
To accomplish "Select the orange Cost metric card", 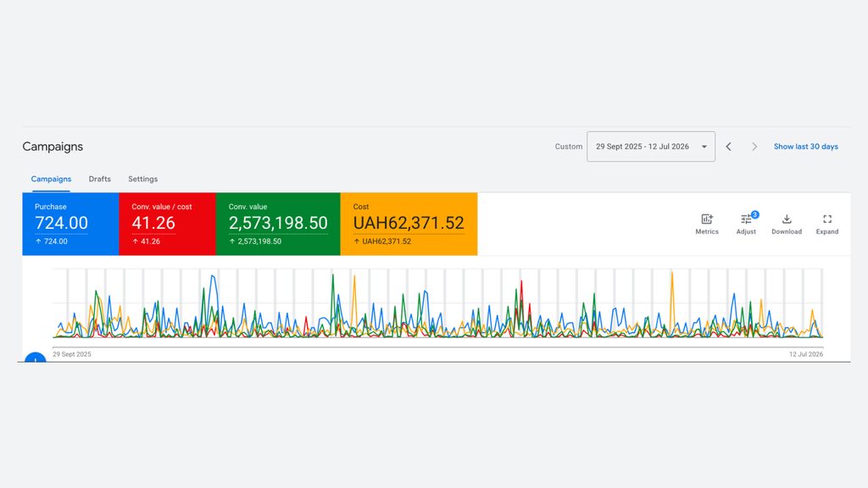I will point(409,224).
